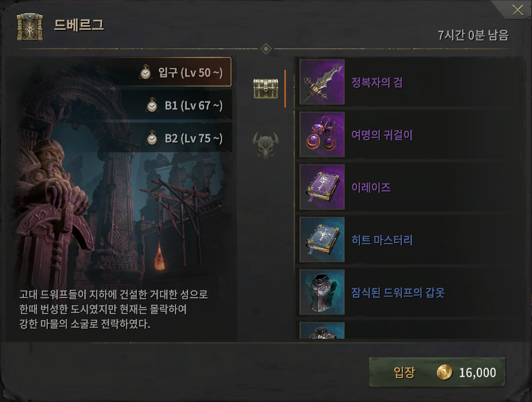Click the partially visible armor icon at list bottom
Image resolution: width=532 pixels, height=402 pixels.
322,330
